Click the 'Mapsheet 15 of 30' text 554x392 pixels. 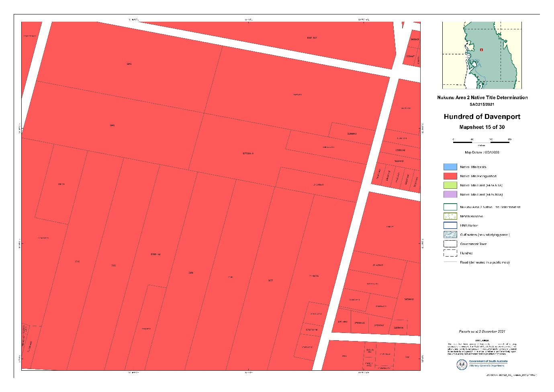[482, 127]
